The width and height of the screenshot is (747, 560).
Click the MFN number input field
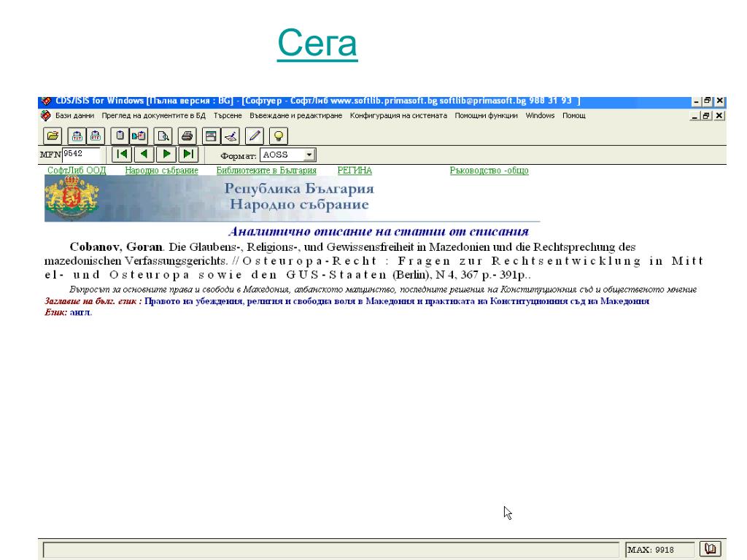[81, 155]
